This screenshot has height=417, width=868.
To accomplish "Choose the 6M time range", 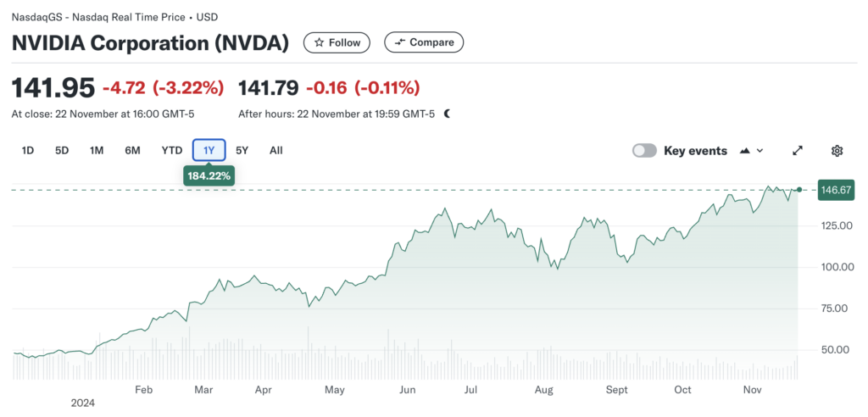I will pyautogui.click(x=132, y=151).
